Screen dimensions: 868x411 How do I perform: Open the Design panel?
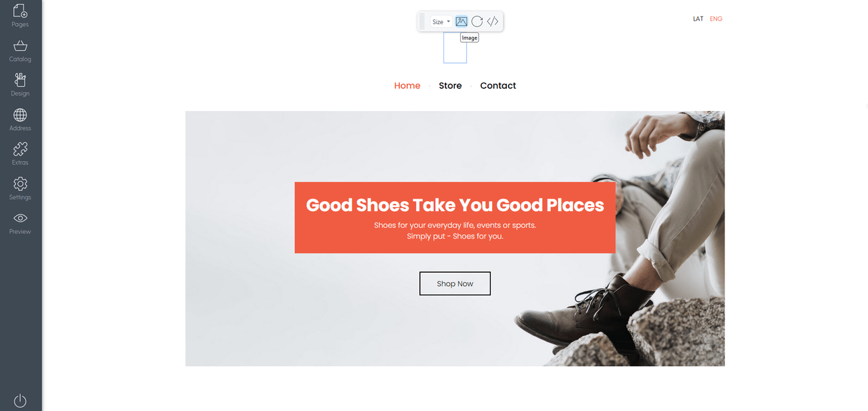point(20,85)
